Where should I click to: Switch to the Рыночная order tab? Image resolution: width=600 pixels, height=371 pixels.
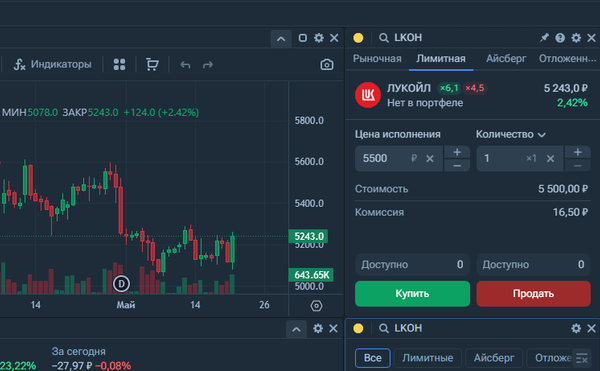(x=377, y=59)
